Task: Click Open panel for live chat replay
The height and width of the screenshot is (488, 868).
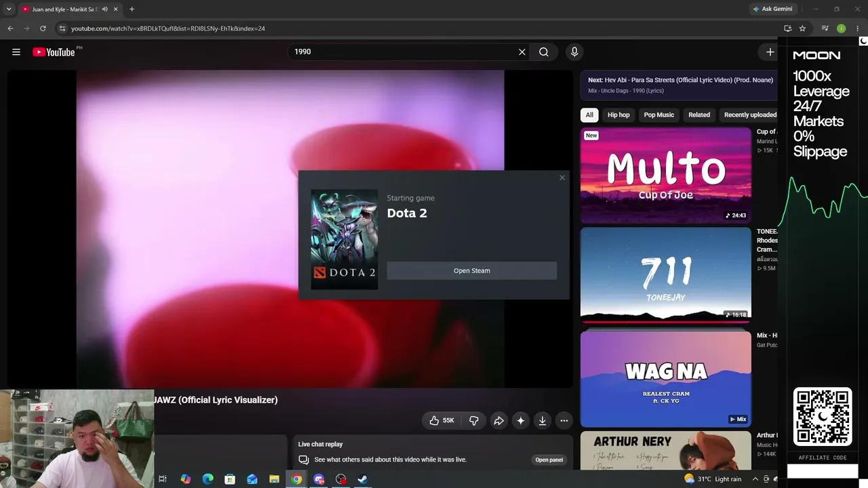Action: 549,460
